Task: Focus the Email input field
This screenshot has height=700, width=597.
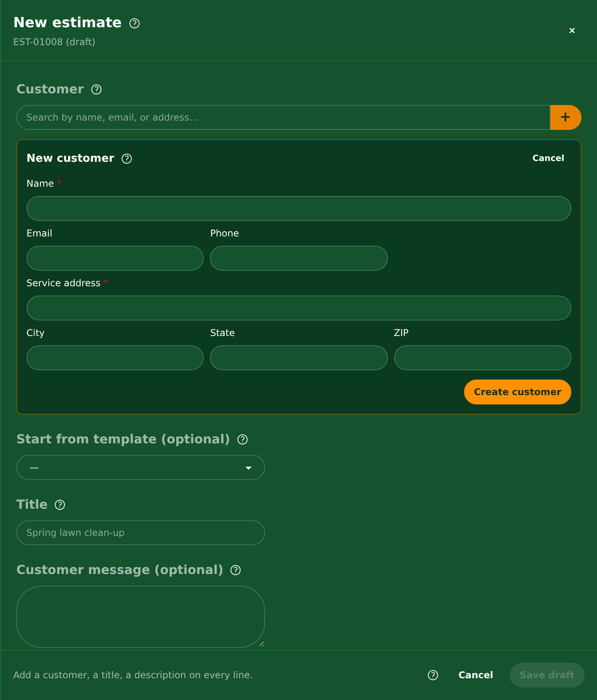Action: click(115, 258)
